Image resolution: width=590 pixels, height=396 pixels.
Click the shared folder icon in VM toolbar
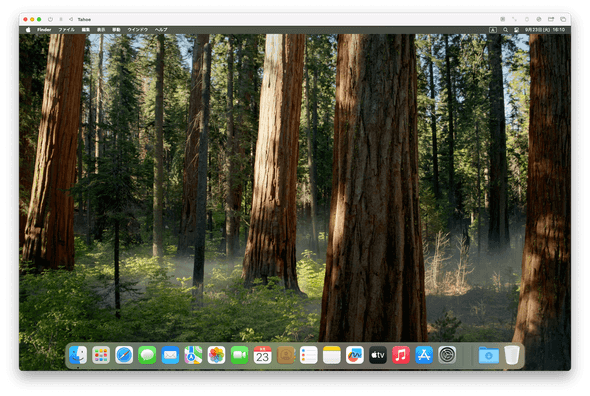pos(551,19)
